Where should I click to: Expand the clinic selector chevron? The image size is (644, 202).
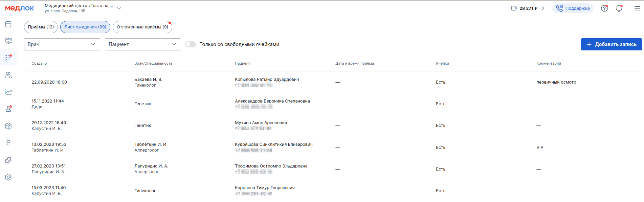(x=119, y=8)
